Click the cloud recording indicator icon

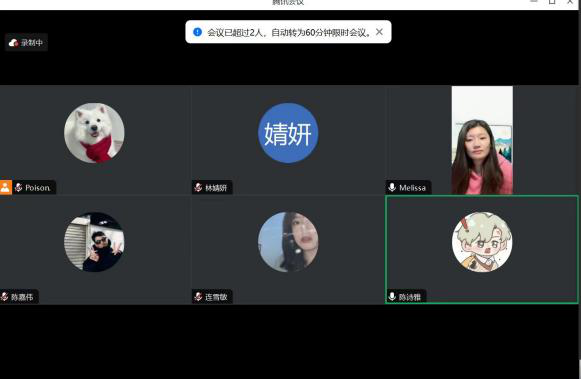click(x=13, y=43)
